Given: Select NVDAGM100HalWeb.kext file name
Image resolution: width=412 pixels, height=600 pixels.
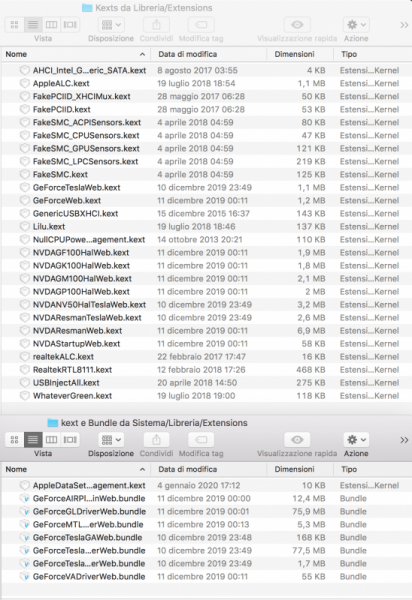Looking at the screenshot, I should [x=82, y=279].
